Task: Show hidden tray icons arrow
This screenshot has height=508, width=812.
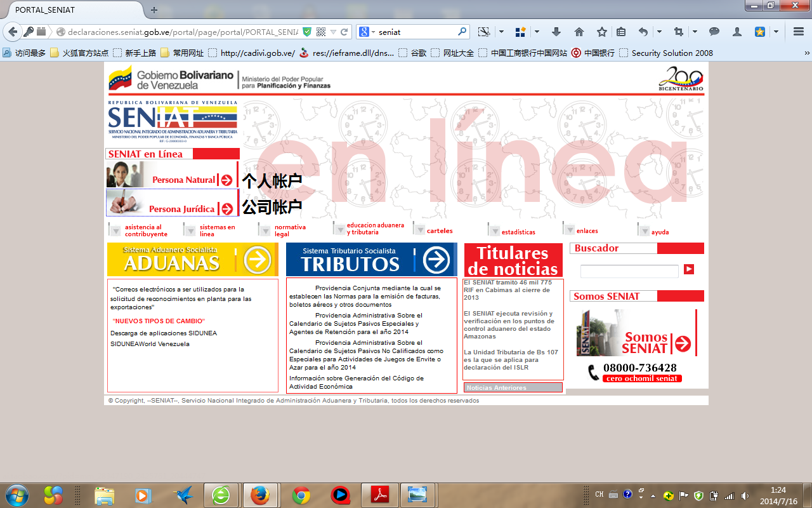Action: (653, 495)
